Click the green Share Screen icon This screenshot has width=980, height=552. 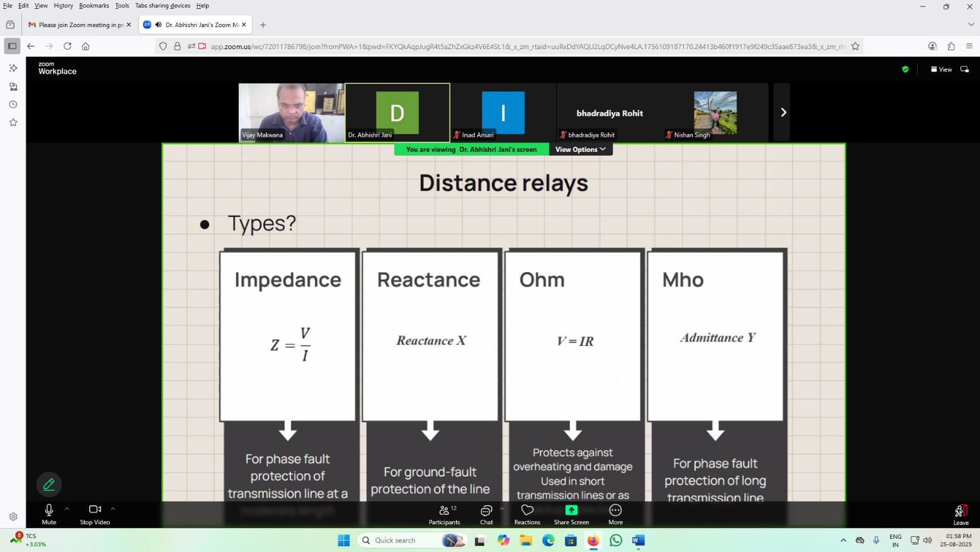(571, 510)
